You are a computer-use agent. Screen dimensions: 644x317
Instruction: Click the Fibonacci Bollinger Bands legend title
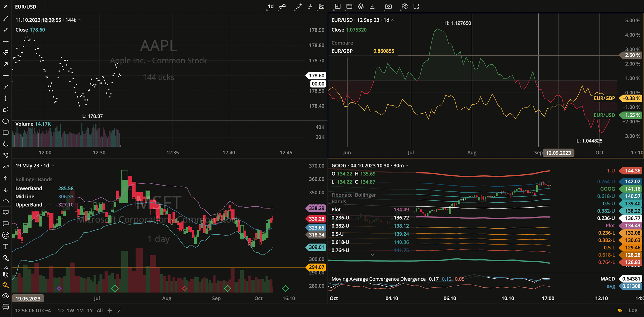pyautogui.click(x=354, y=198)
